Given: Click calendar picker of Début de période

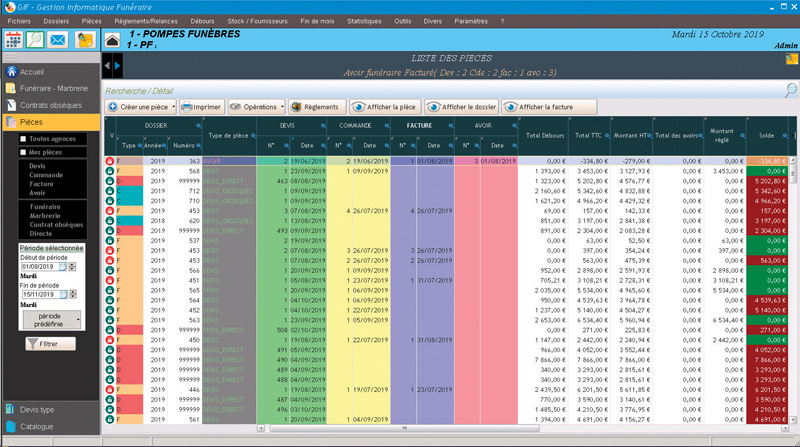Looking at the screenshot, I should pyautogui.click(x=63, y=266).
